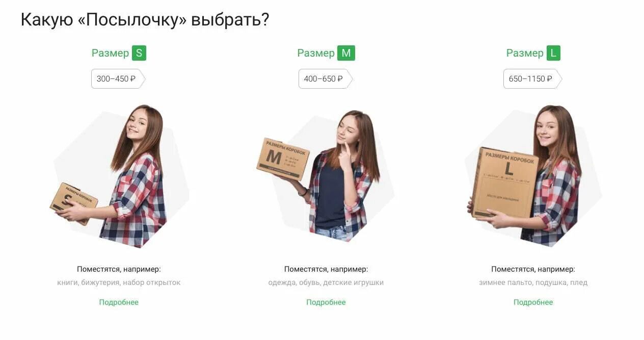Click the green S size badge
Image resolution: width=644 pixels, height=340 pixels.
click(139, 53)
